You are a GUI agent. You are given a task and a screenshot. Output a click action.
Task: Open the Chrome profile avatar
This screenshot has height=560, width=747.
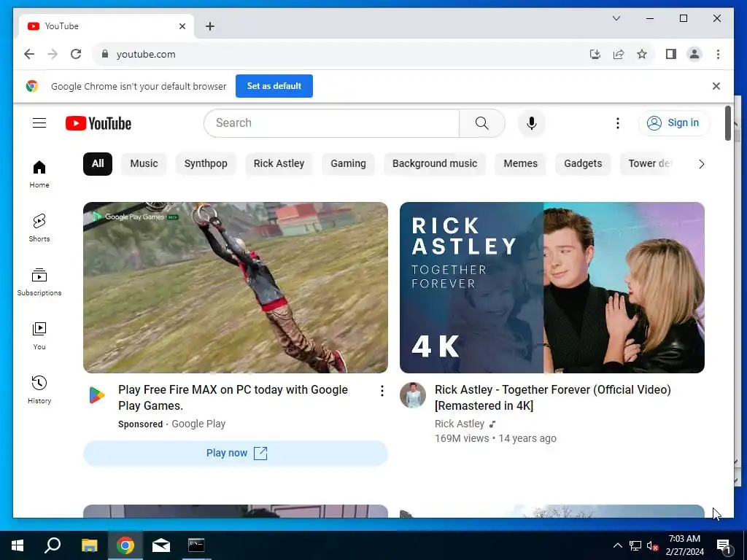pos(694,54)
